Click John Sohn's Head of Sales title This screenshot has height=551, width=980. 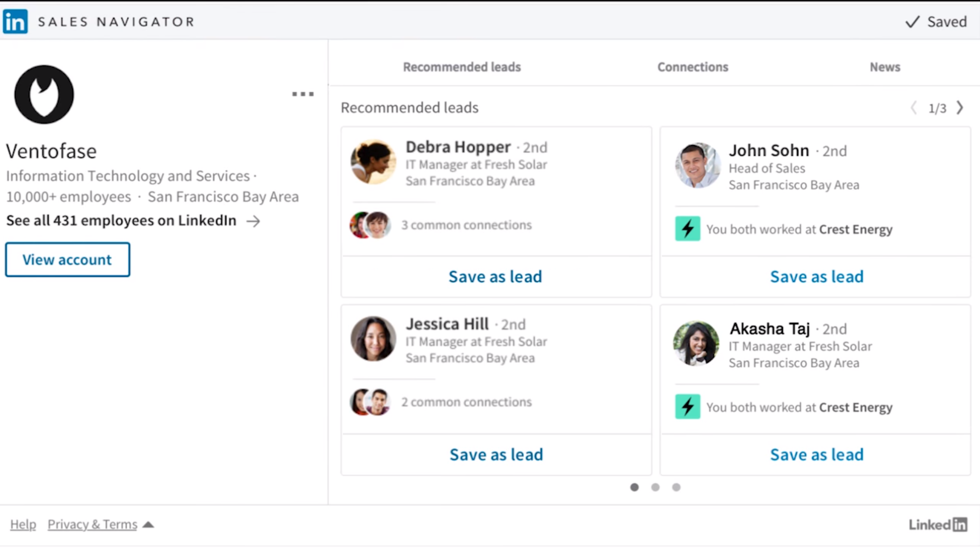click(767, 169)
